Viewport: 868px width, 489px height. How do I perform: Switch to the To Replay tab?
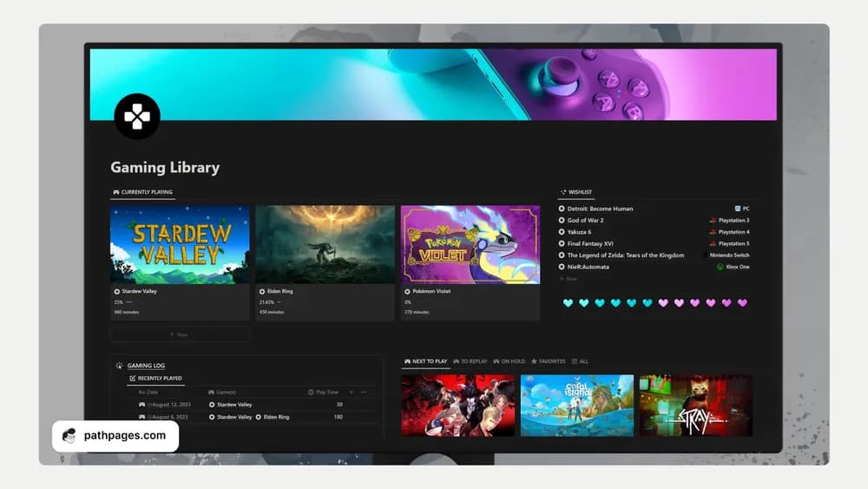470,361
